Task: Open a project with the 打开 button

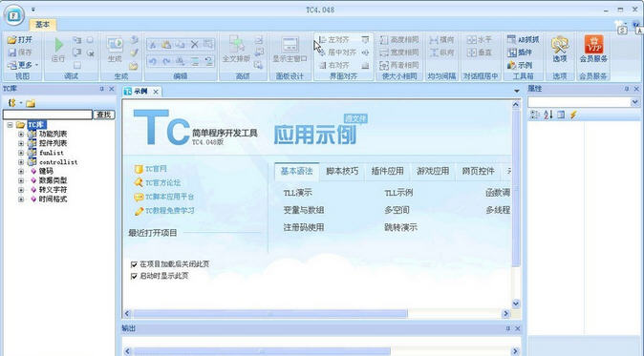Action: coord(20,39)
